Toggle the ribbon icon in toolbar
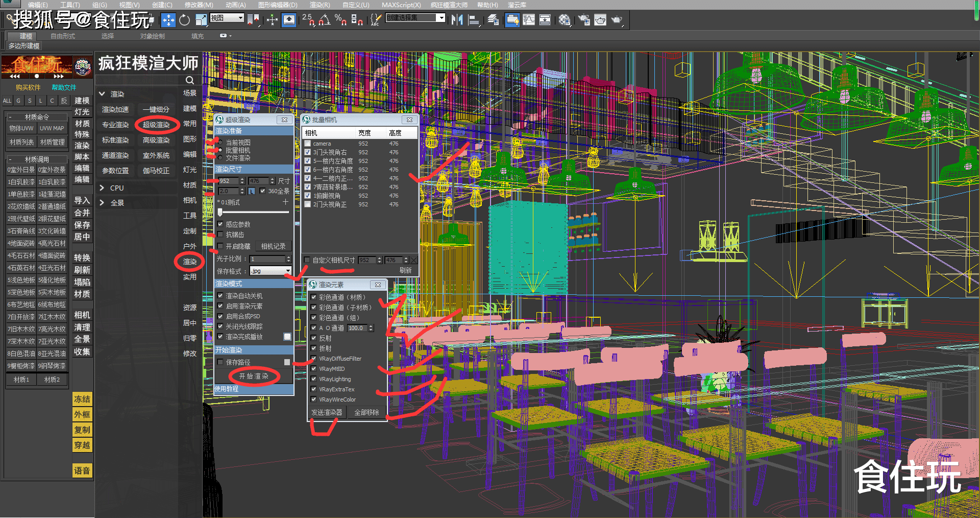Viewport: 980px width, 518px height. (x=512, y=20)
